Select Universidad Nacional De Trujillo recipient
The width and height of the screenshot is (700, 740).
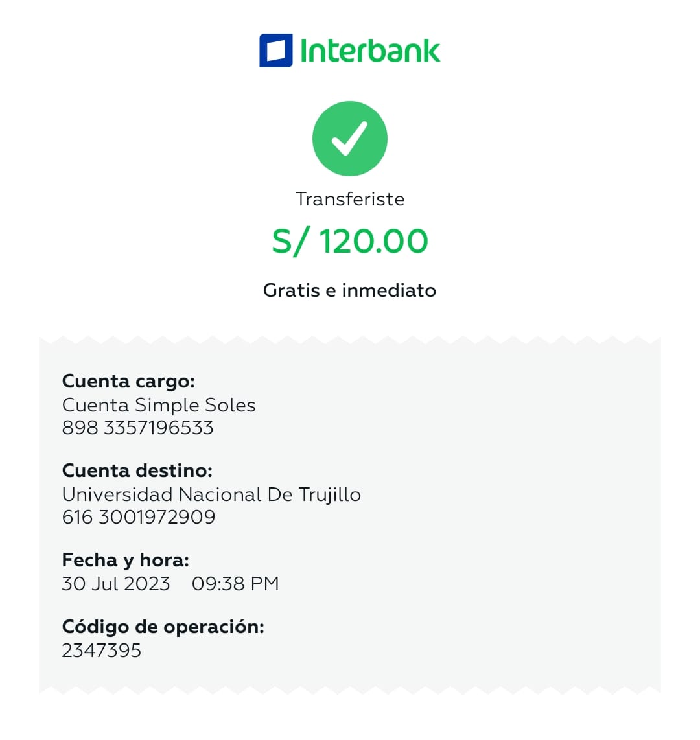point(211,494)
